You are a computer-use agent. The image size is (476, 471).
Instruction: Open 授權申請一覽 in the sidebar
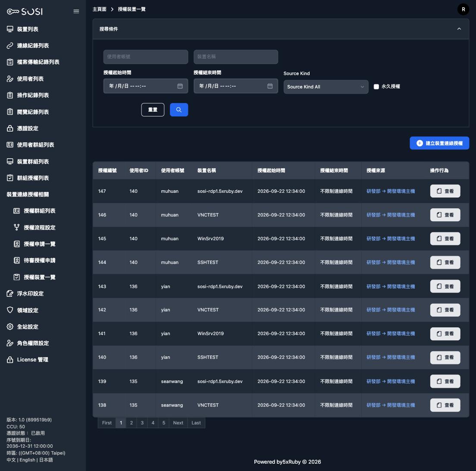(40, 244)
